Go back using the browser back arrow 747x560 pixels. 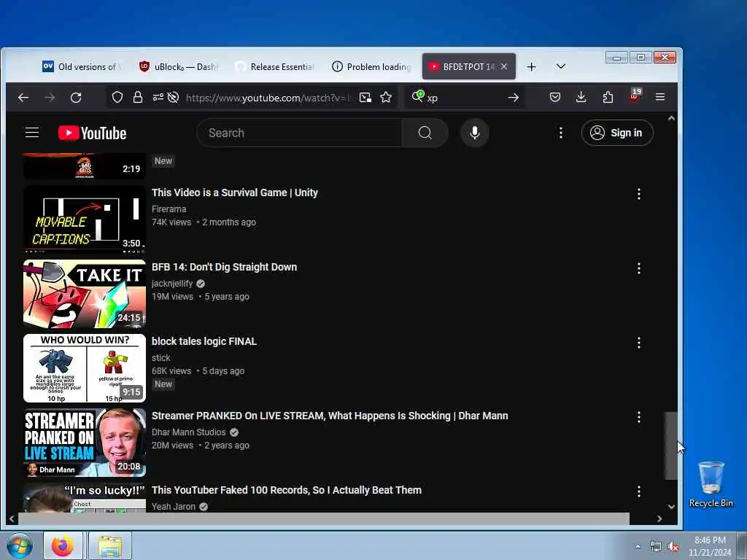click(23, 98)
